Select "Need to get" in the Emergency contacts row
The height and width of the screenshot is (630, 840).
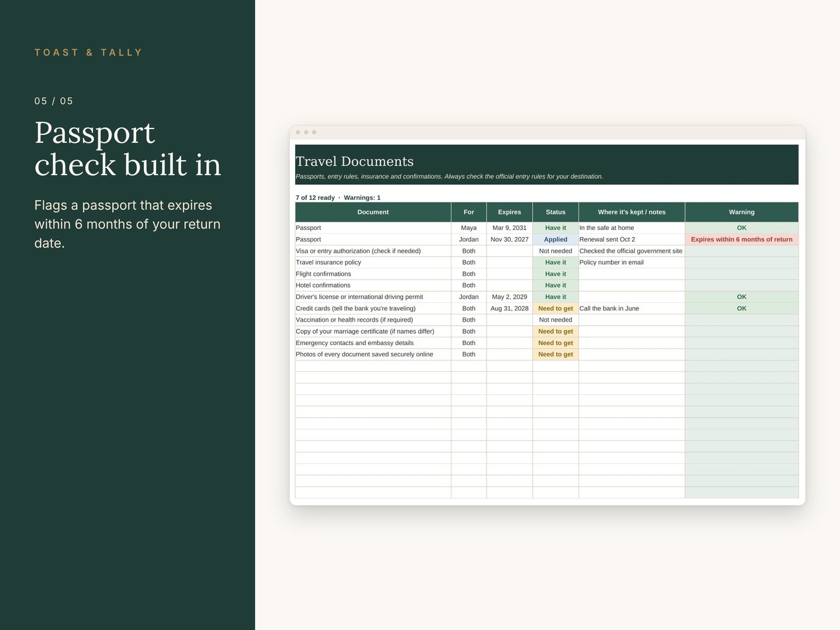pyautogui.click(x=556, y=343)
